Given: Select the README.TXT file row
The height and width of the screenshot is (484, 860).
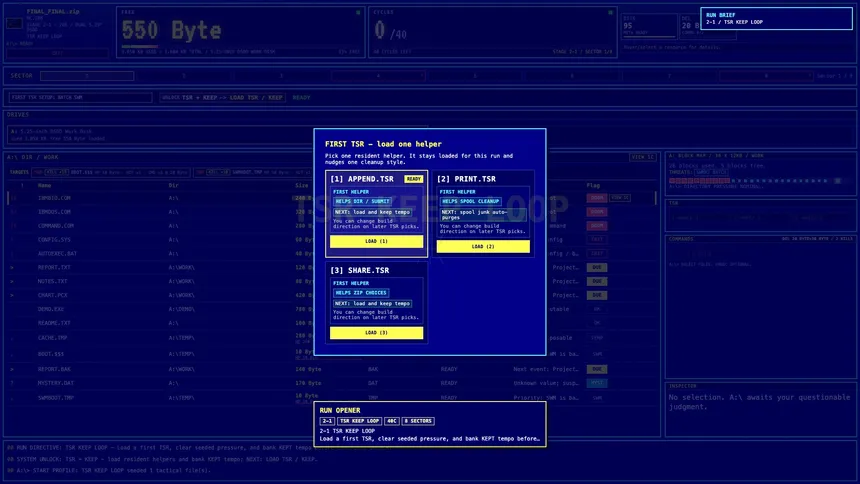Looking at the screenshot, I should (331, 323).
